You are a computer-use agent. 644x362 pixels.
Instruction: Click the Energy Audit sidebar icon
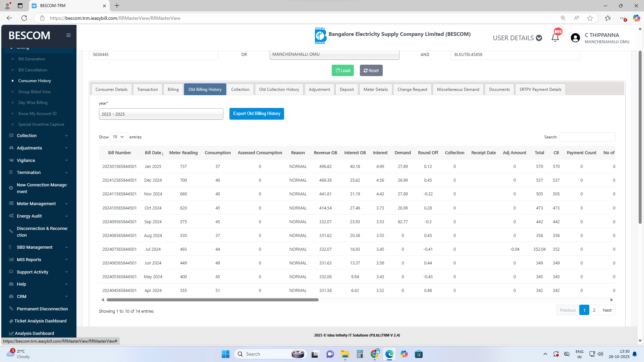tap(11, 216)
